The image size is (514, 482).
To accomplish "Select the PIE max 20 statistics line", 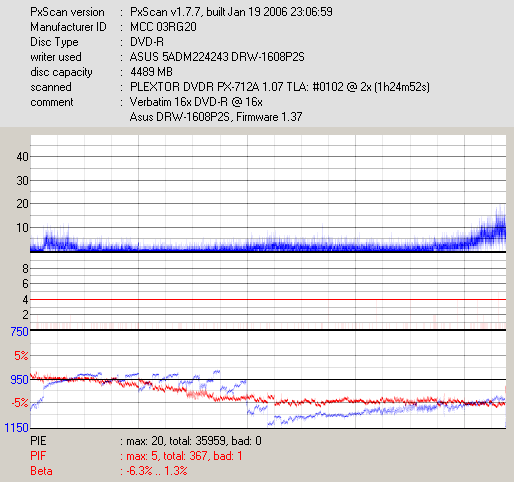I will 146,441.
